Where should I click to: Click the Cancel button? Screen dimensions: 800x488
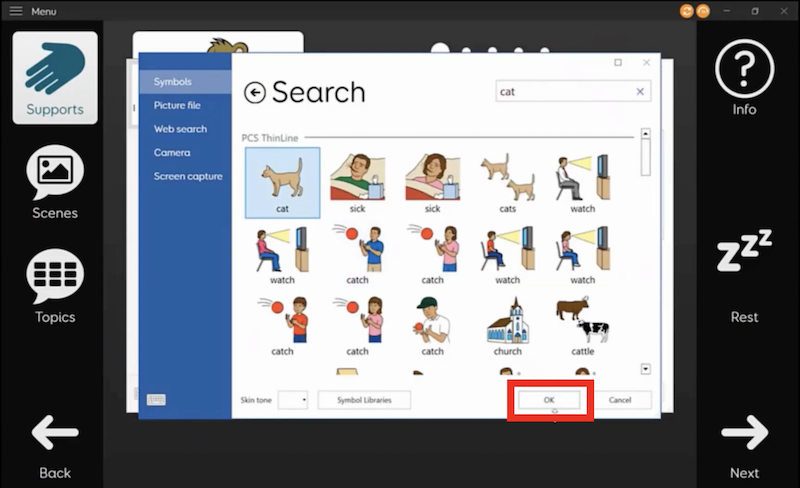(620, 400)
